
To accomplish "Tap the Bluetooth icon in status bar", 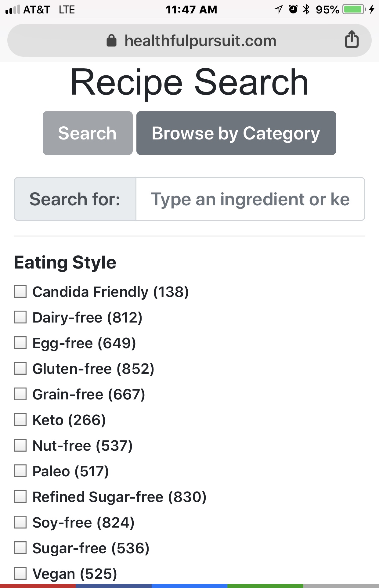I will pyautogui.click(x=306, y=9).
